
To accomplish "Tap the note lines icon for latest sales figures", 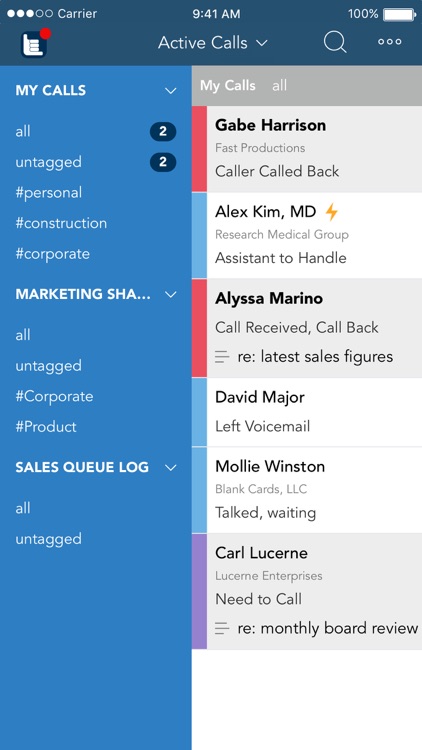I will [x=222, y=356].
